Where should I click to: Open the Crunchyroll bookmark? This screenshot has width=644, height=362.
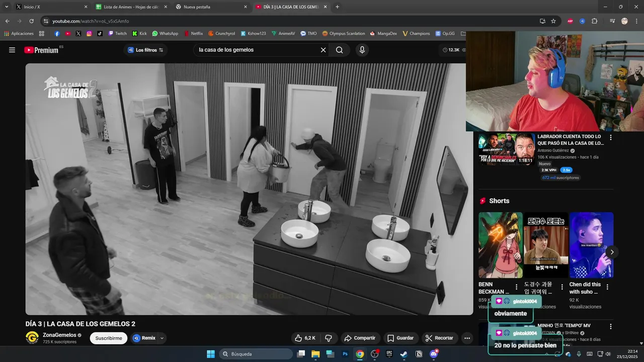coord(222,34)
